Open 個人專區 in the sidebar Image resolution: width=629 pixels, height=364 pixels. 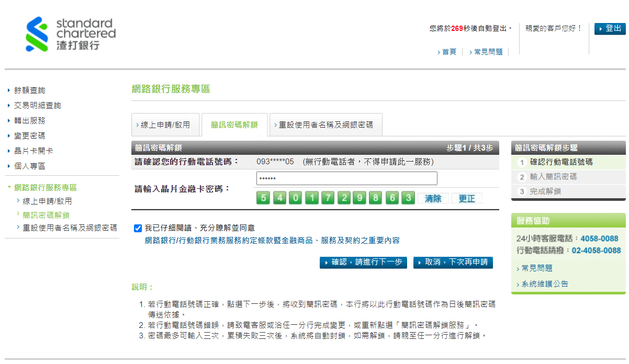click(x=30, y=166)
